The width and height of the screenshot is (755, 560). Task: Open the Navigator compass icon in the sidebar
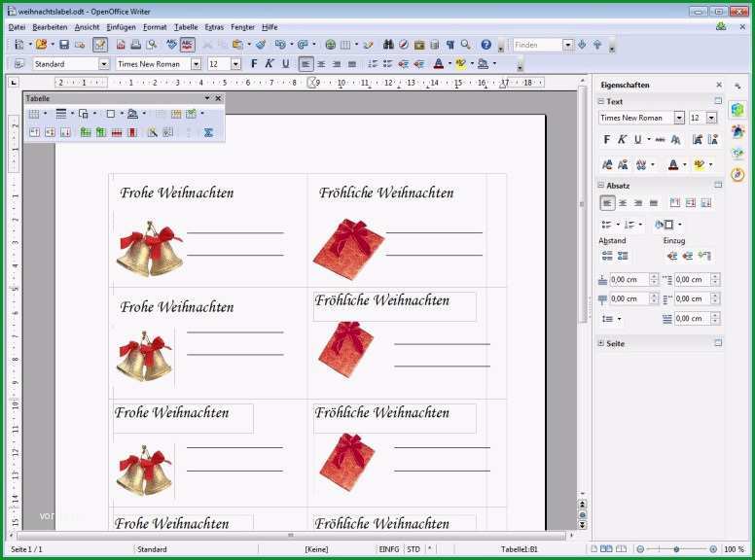(737, 174)
